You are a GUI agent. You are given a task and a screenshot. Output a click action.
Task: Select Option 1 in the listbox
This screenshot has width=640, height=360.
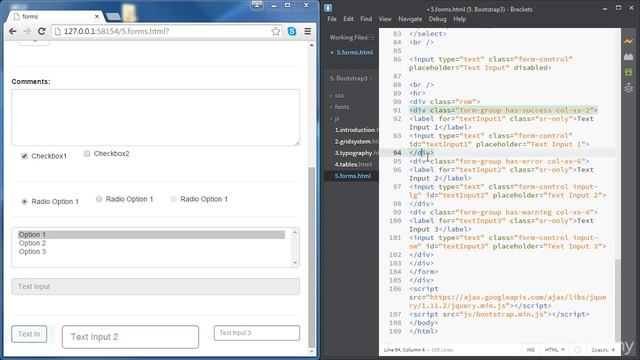pyautogui.click(x=151, y=234)
